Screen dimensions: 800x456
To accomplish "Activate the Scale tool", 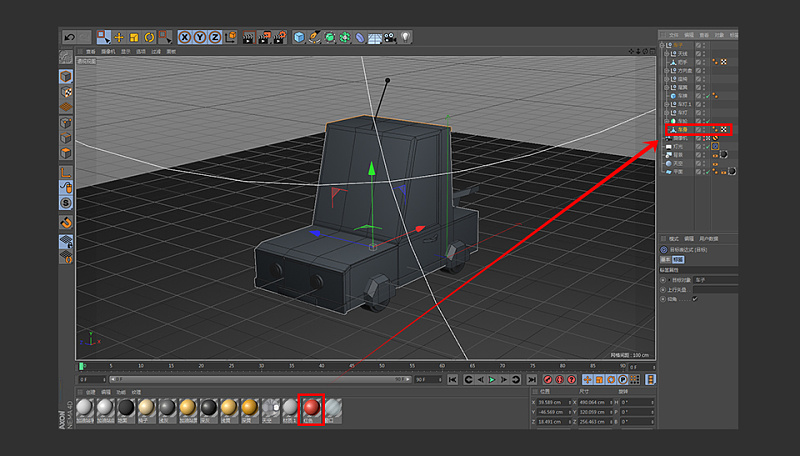I will 134,37.
